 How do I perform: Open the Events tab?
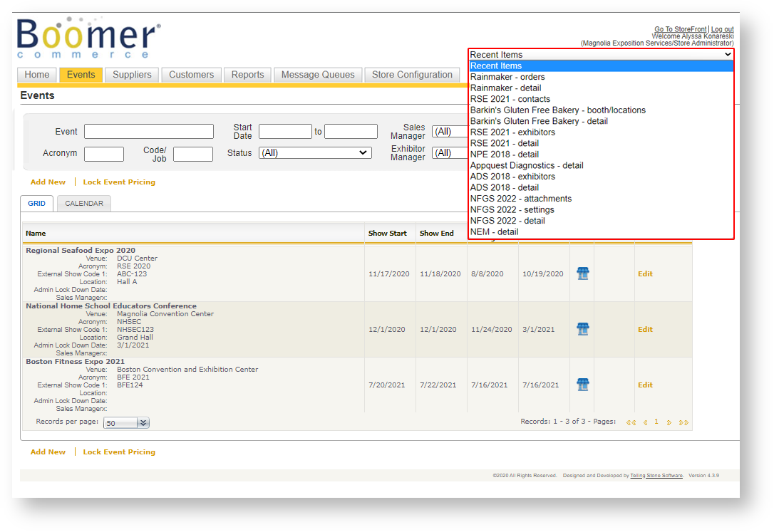81,75
